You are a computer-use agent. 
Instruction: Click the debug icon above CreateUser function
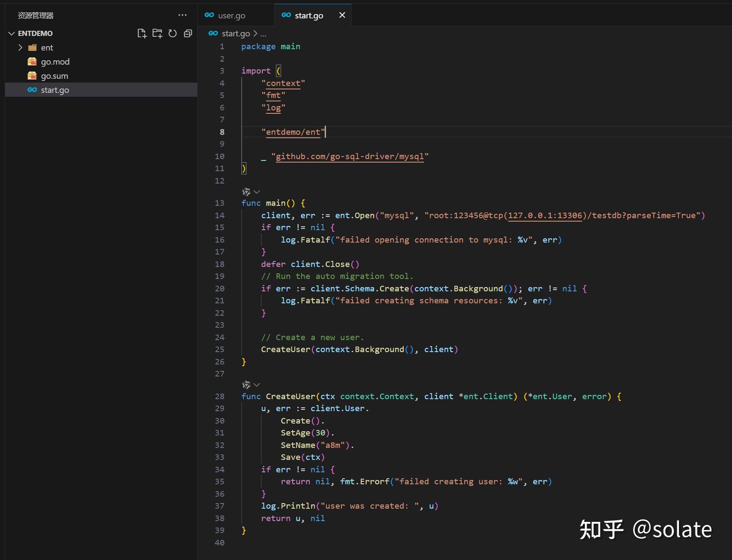click(245, 385)
